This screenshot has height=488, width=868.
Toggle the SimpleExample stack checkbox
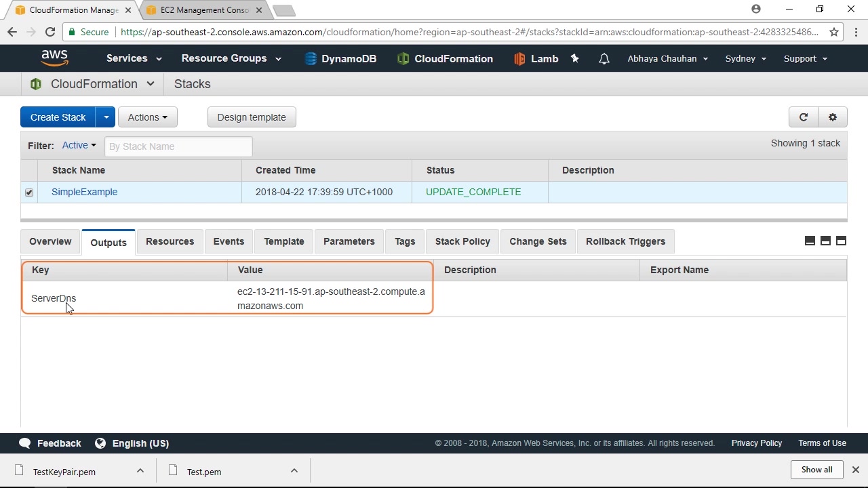pos(29,192)
